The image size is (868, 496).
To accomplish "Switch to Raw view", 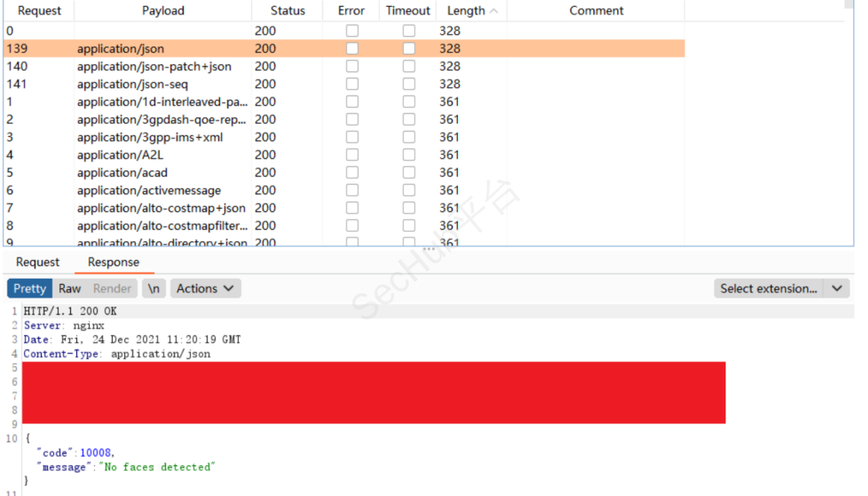I will [x=69, y=289].
